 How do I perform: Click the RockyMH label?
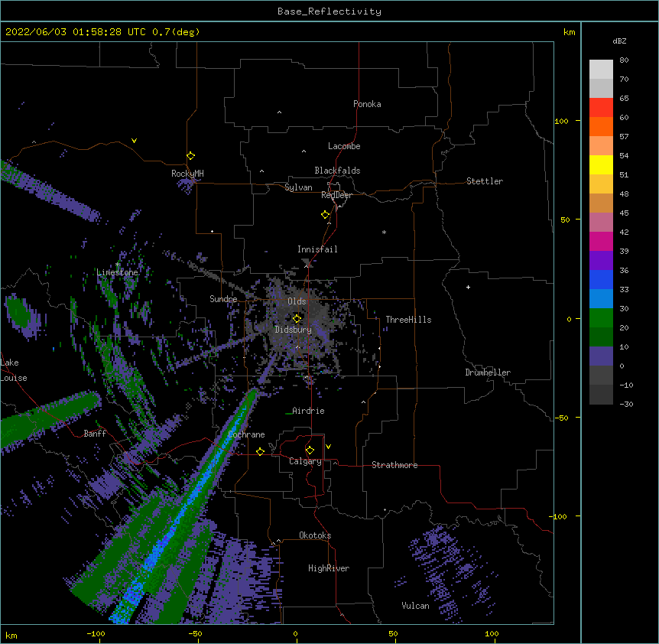(x=187, y=174)
